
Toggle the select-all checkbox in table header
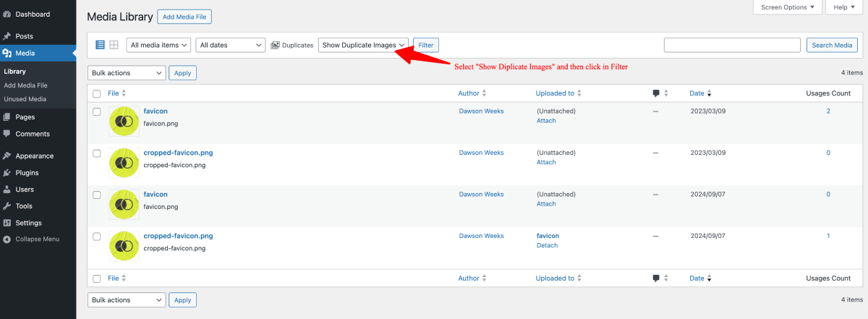96,93
